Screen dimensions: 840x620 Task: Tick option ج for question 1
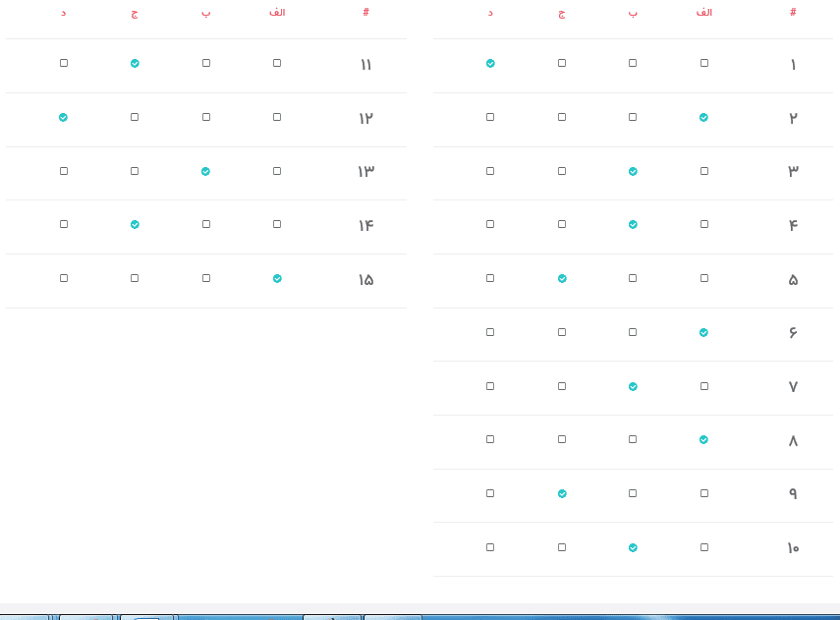coord(561,63)
